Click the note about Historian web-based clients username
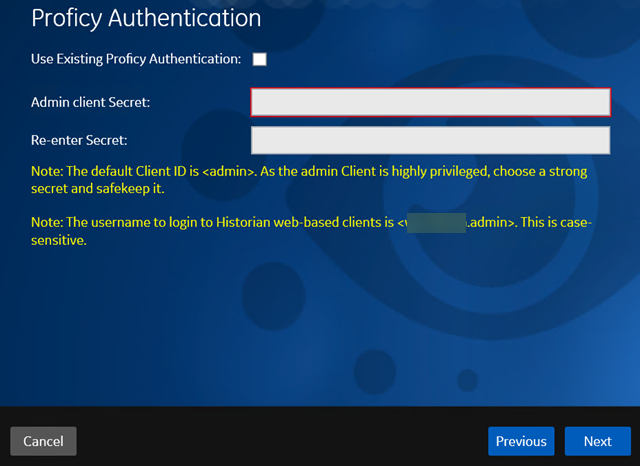The height and width of the screenshot is (466, 640). [x=311, y=231]
